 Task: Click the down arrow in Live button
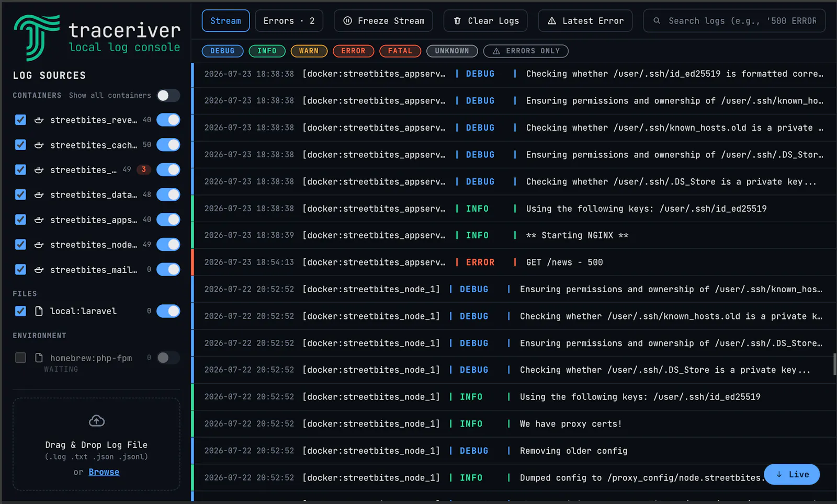pos(779,474)
